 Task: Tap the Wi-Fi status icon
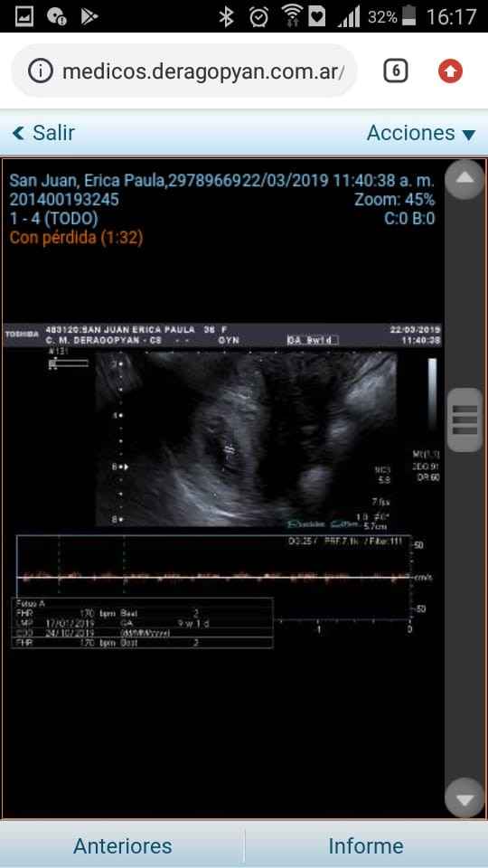[x=291, y=16]
